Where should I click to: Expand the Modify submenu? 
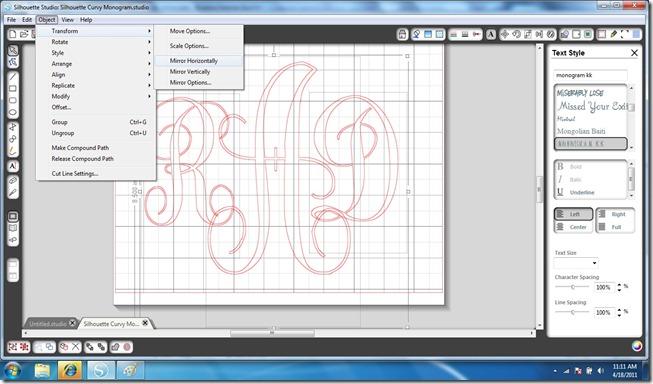coord(96,96)
